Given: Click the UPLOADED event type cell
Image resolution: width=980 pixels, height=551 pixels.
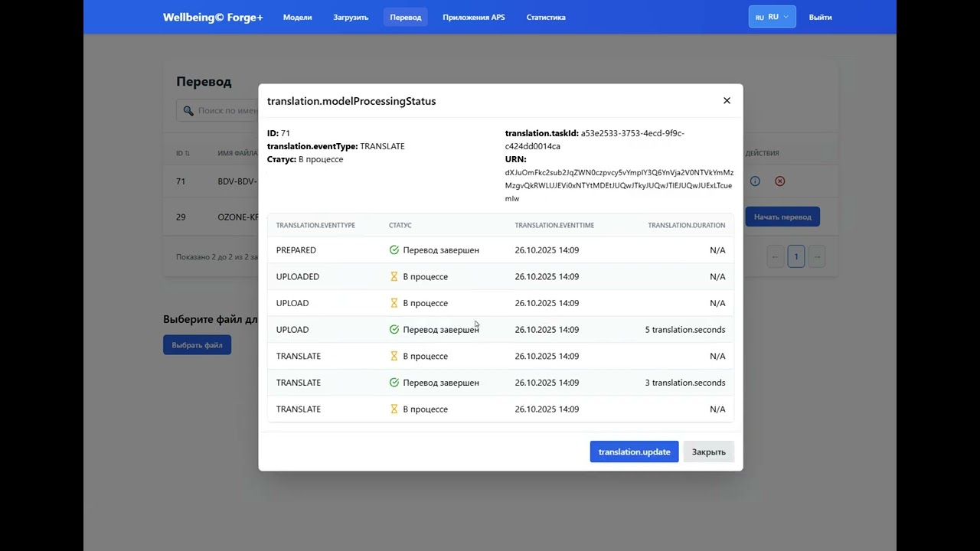Looking at the screenshot, I should pos(298,276).
